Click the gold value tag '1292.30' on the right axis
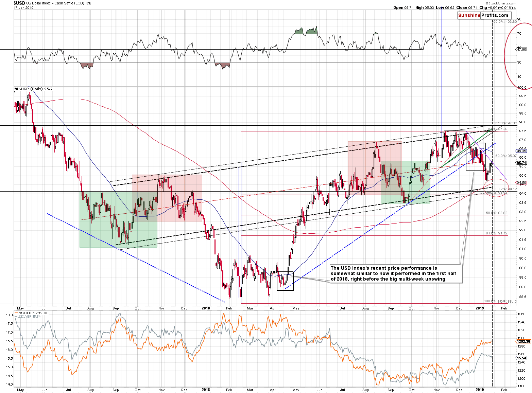 tap(523, 341)
